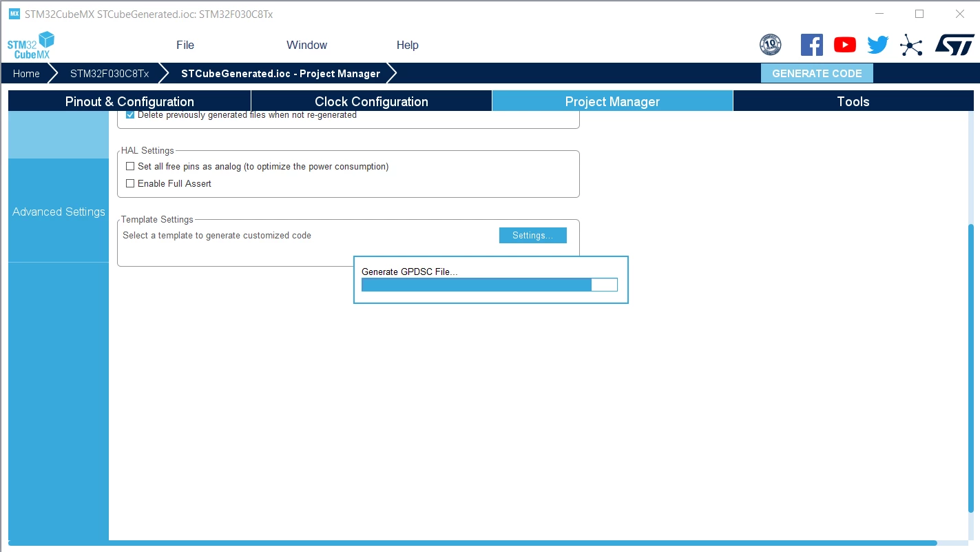Click the GENERATE CODE button
This screenshot has width=980, height=552.
tap(817, 73)
